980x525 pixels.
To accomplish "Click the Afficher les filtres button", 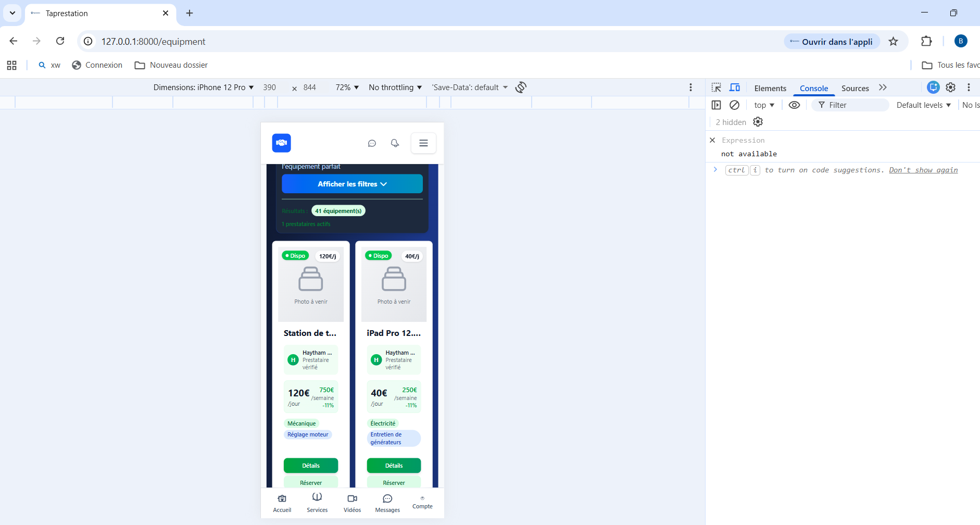I will tap(352, 184).
